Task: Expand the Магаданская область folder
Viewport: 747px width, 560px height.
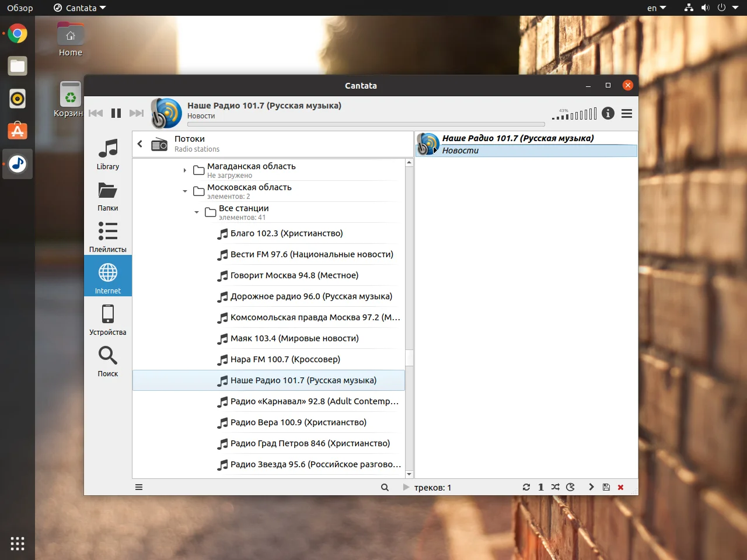Action: 185,170
